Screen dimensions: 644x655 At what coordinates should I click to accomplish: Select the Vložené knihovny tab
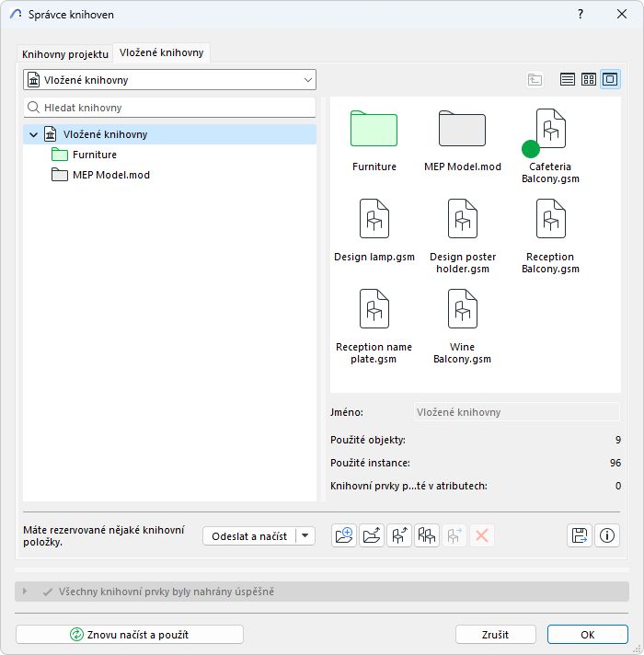[x=162, y=52]
